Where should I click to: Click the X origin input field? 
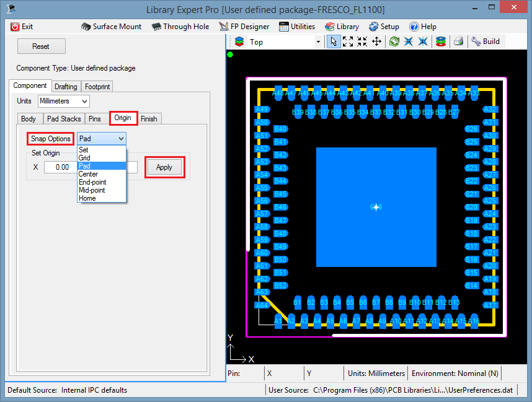point(61,167)
